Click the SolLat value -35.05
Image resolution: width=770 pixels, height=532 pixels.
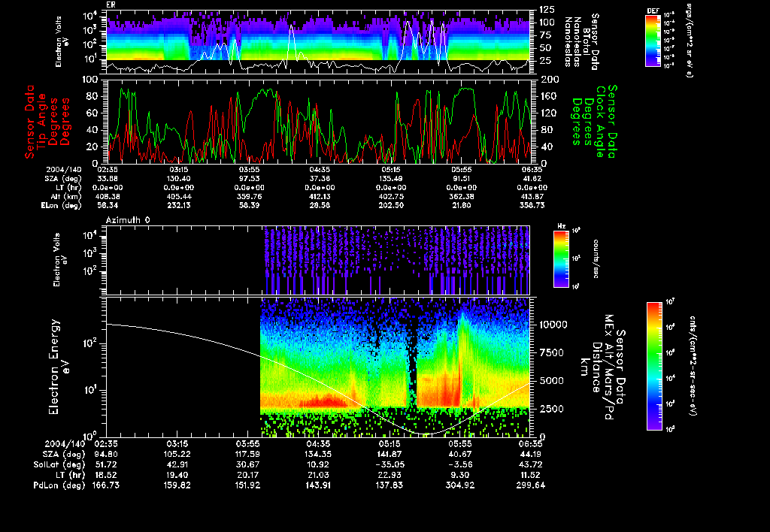pyautogui.click(x=389, y=464)
